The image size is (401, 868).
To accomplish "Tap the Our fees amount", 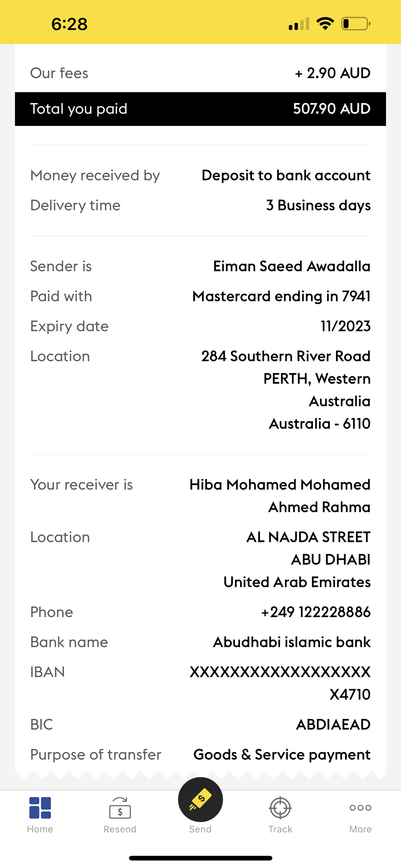I will click(x=332, y=73).
